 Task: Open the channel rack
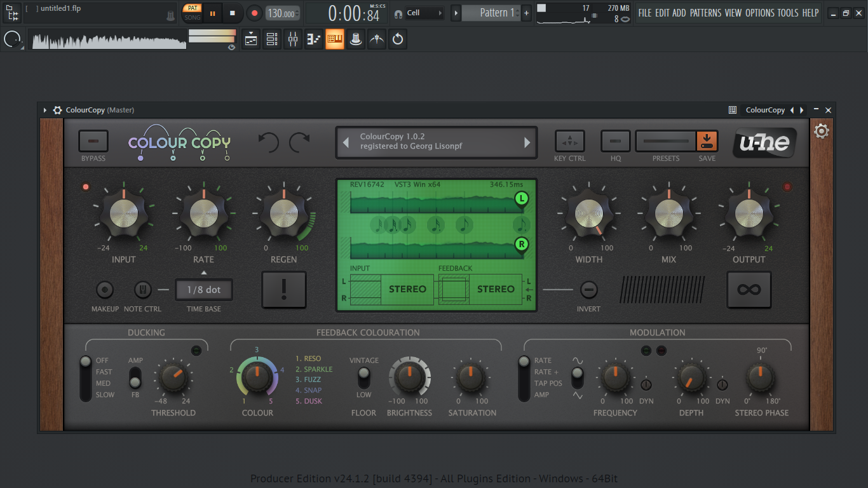point(272,39)
